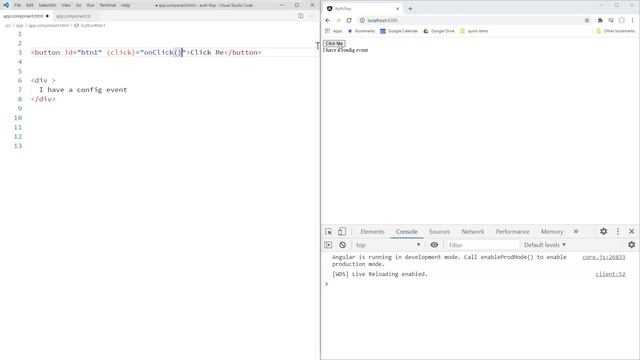The height and width of the screenshot is (360, 640).
Task: Open the Help menu in VS Code
Action: 125,5
